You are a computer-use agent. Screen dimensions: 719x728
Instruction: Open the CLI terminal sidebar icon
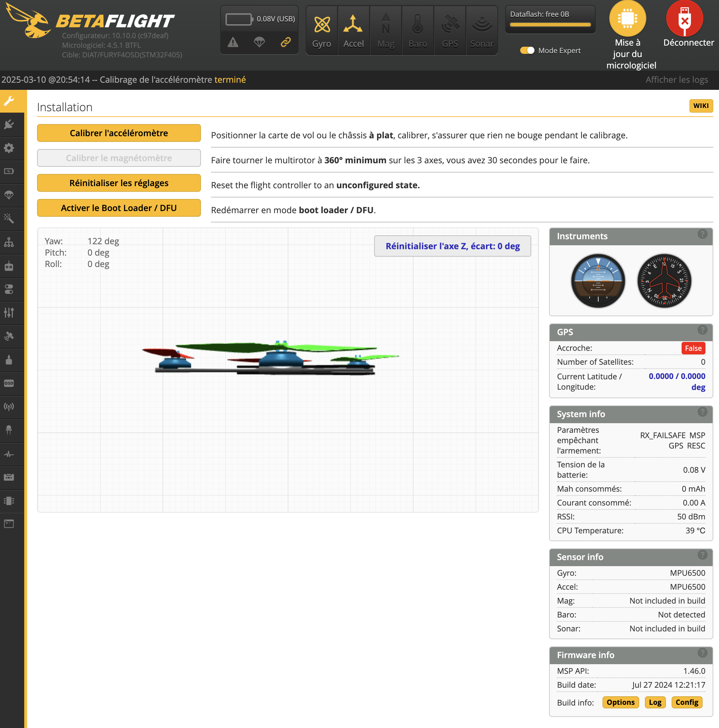pyautogui.click(x=9, y=524)
